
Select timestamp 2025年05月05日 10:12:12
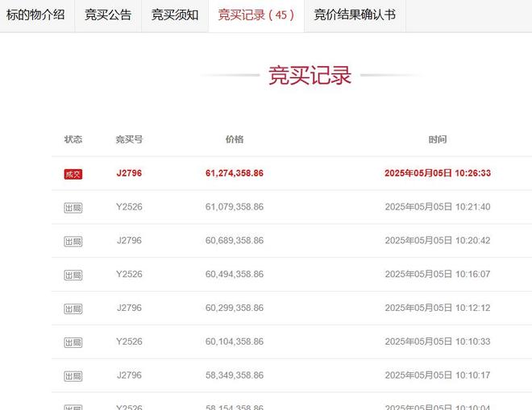click(x=438, y=308)
